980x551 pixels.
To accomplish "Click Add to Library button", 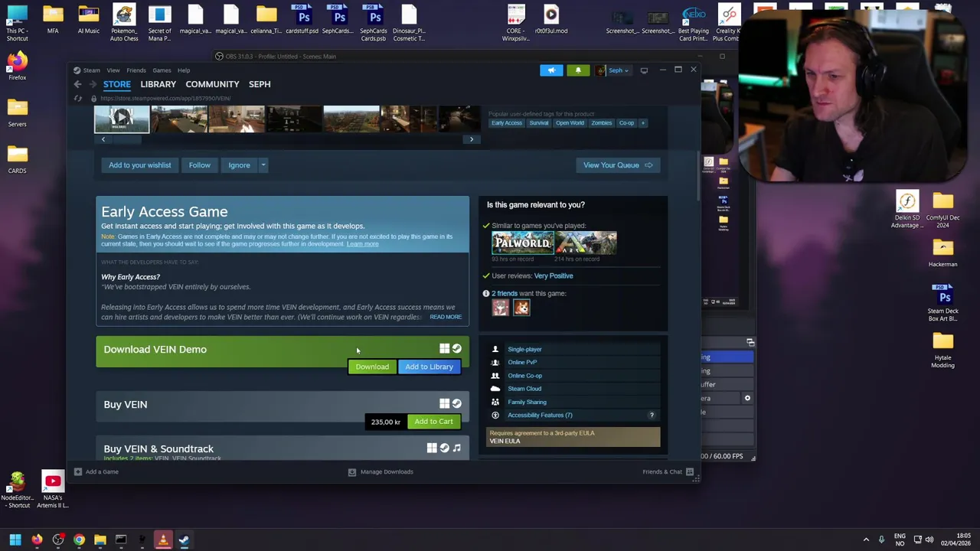I will (430, 367).
